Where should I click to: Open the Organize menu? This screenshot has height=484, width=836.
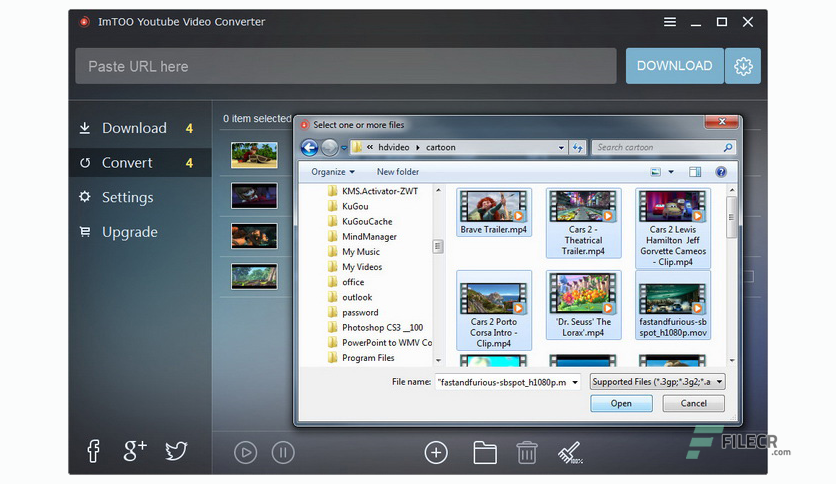point(333,172)
